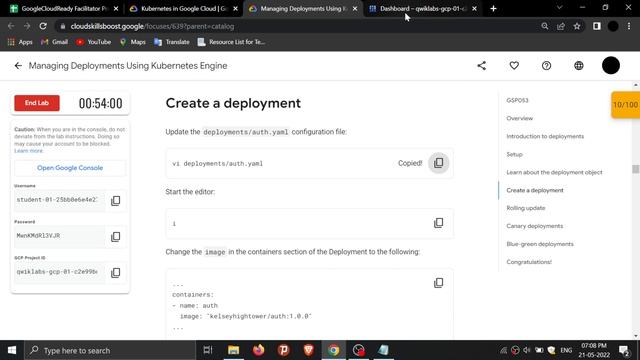This screenshot has width=640, height=360.
Task: Share this page from the address bar
Action: [561, 26]
